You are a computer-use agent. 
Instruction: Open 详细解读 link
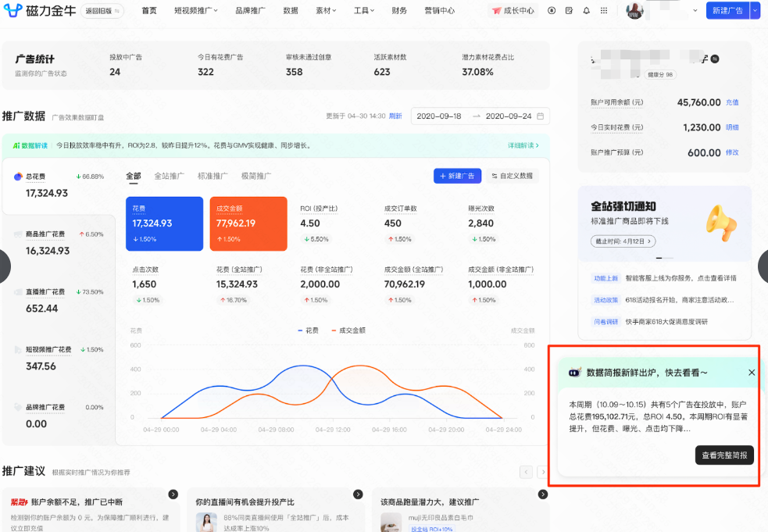pyautogui.click(x=523, y=145)
